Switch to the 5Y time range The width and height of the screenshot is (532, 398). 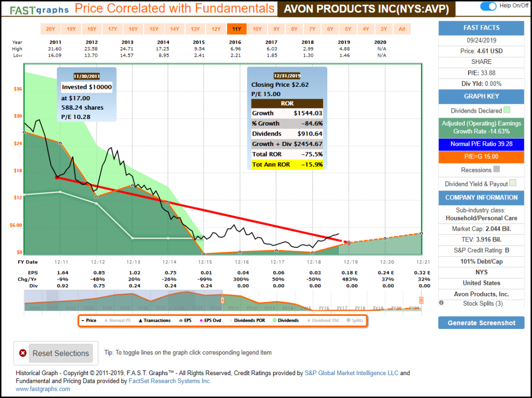[x=348, y=29]
